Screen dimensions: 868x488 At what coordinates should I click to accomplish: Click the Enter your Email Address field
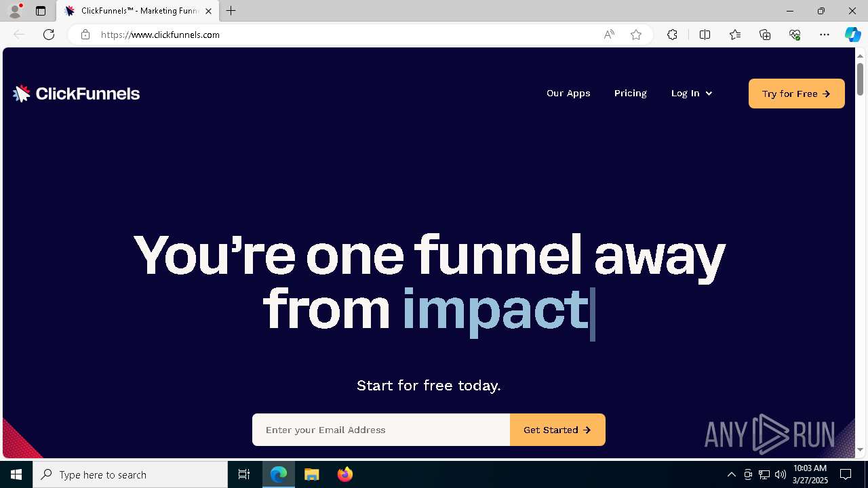[381, 430]
